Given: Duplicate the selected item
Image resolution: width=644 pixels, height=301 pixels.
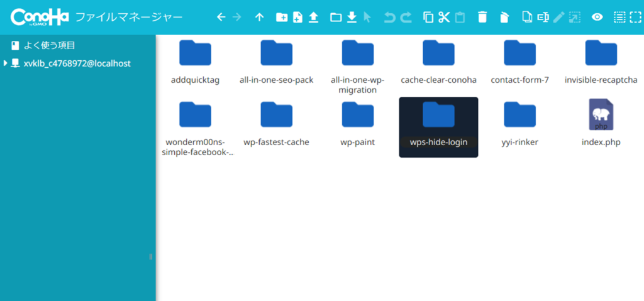Looking at the screenshot, I should 528,17.
